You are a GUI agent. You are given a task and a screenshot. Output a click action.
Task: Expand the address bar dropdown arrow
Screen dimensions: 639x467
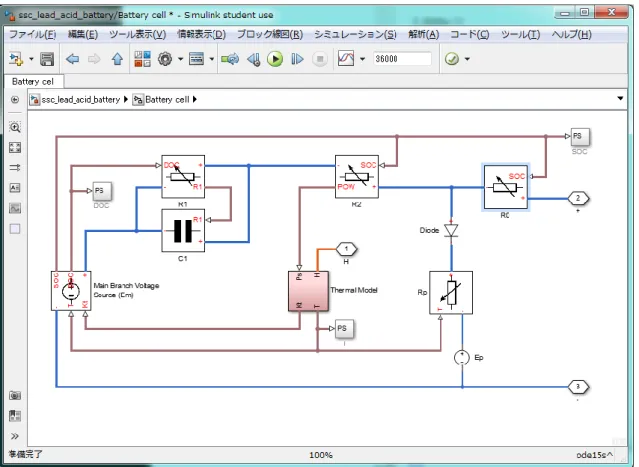(x=620, y=99)
